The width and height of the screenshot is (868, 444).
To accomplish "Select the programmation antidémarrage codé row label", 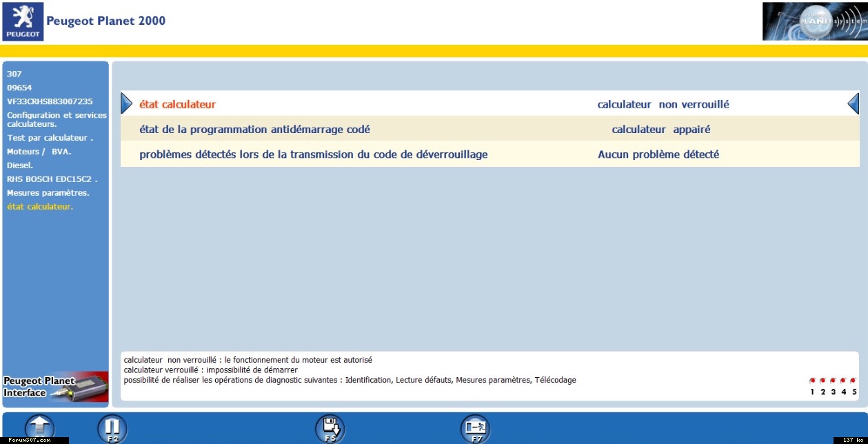I will coord(254,129).
